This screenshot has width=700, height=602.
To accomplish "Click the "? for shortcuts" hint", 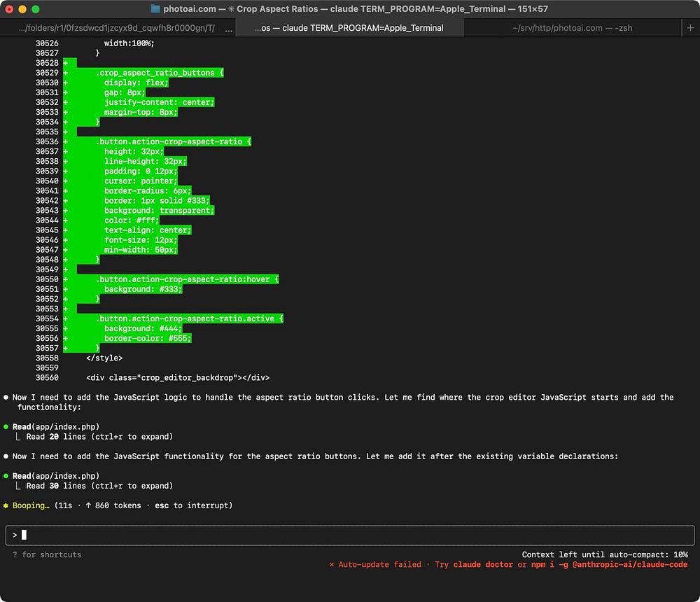I will [46, 555].
